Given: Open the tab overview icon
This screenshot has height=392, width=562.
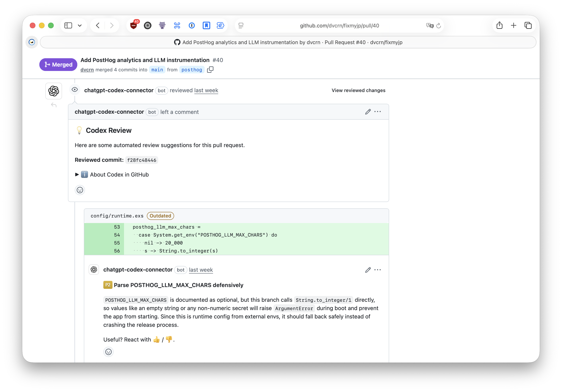Looking at the screenshot, I should [x=528, y=25].
